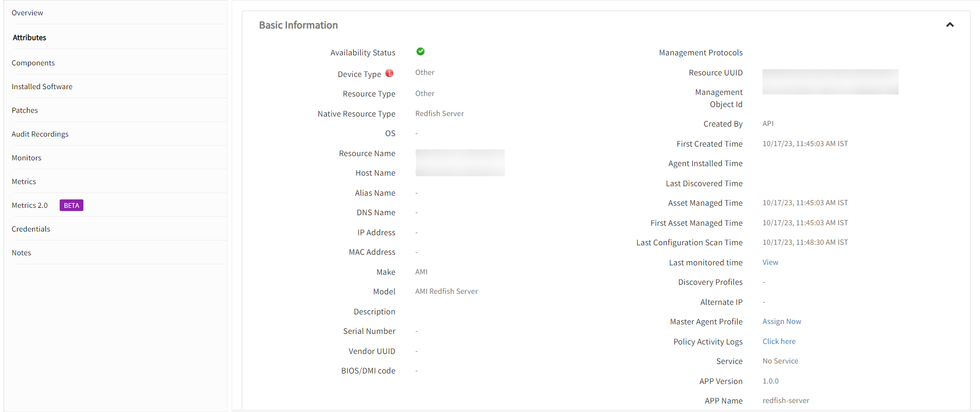Open Monitors in the sidebar
The width and height of the screenshot is (980, 412).
[26, 158]
